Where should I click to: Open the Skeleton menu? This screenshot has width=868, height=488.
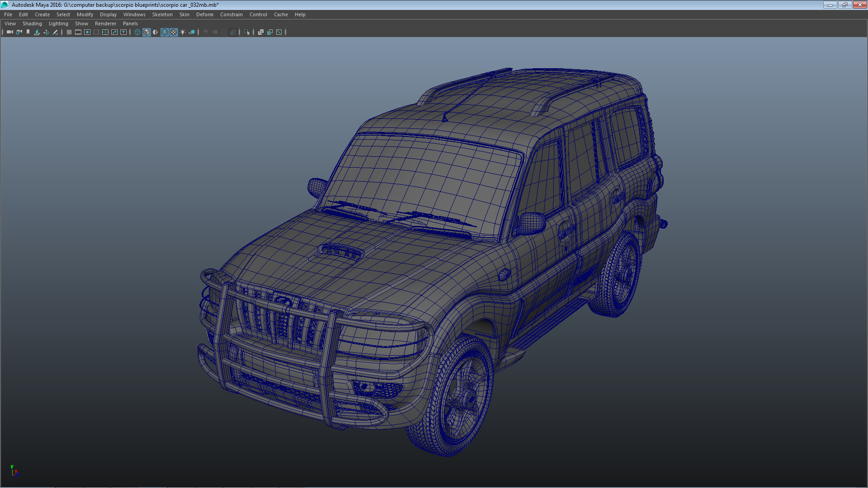[x=162, y=14]
